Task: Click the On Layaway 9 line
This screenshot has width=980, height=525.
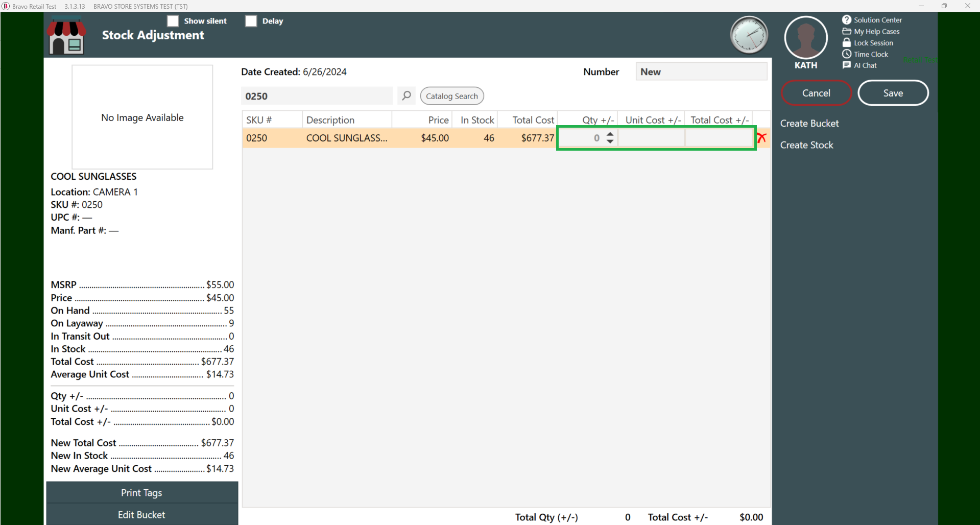Action: [142, 323]
